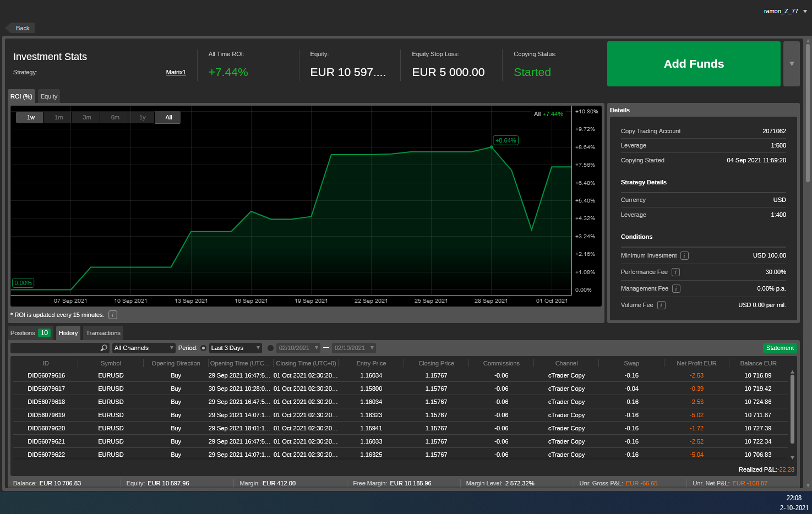Show Volume Fee info icon
The height and width of the screenshot is (514, 812).
[662, 305]
